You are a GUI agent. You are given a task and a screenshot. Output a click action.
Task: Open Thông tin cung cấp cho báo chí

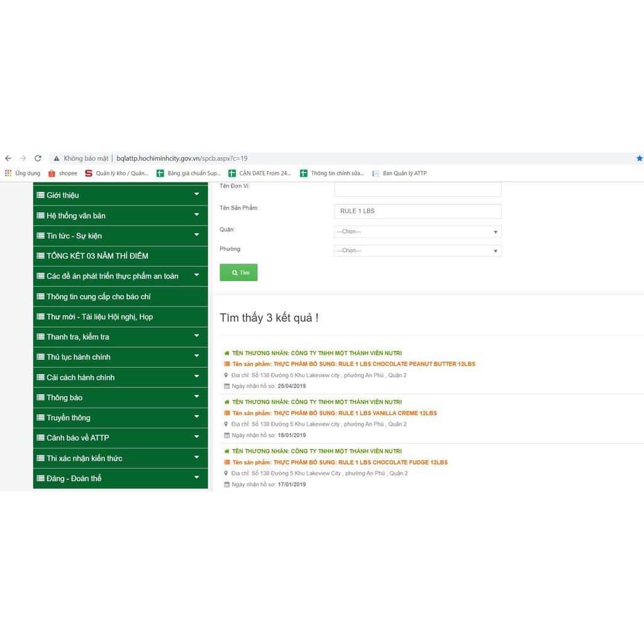coord(120,297)
